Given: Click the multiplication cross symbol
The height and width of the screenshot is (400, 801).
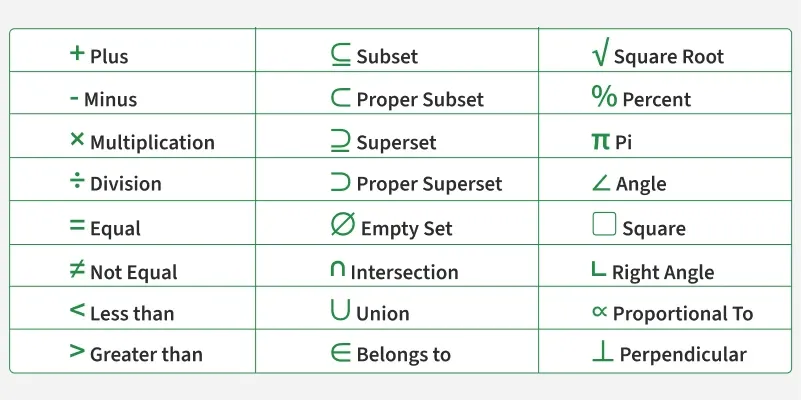Looking at the screenshot, I should pyautogui.click(x=77, y=140).
